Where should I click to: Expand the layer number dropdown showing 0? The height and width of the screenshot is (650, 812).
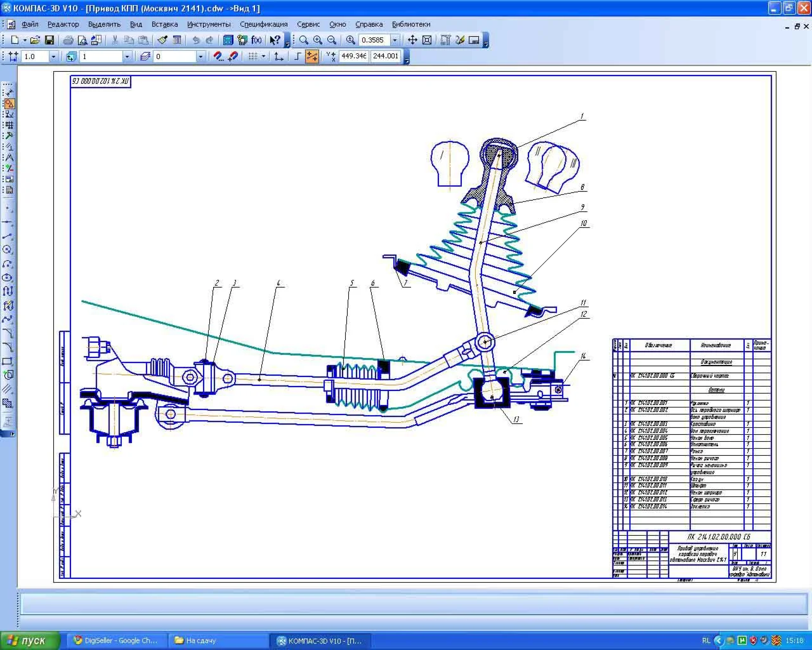200,56
